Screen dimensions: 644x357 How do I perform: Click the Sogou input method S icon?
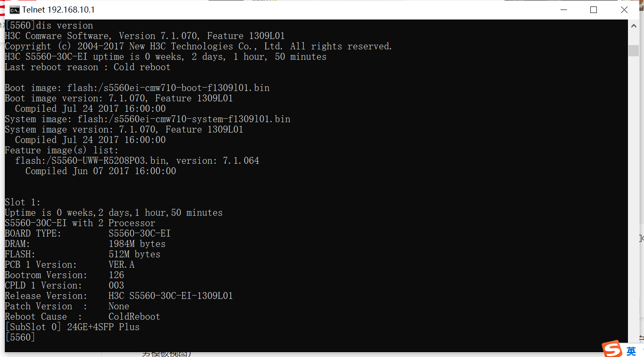pyautogui.click(x=612, y=349)
